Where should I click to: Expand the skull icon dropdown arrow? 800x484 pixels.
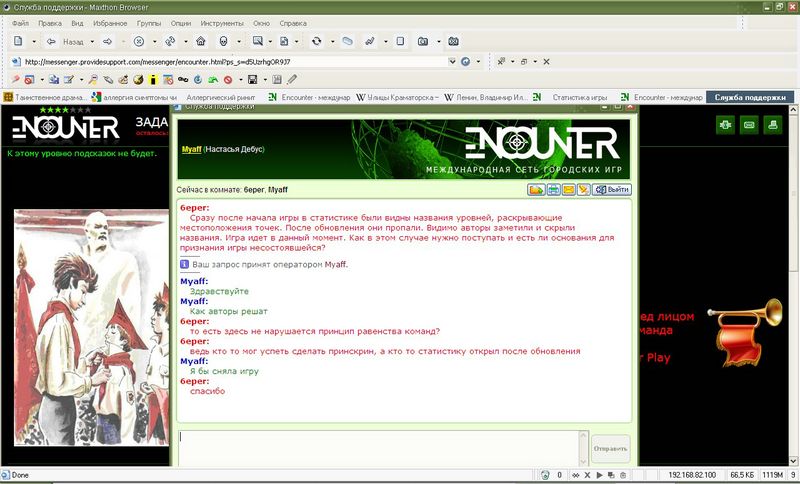click(x=239, y=41)
